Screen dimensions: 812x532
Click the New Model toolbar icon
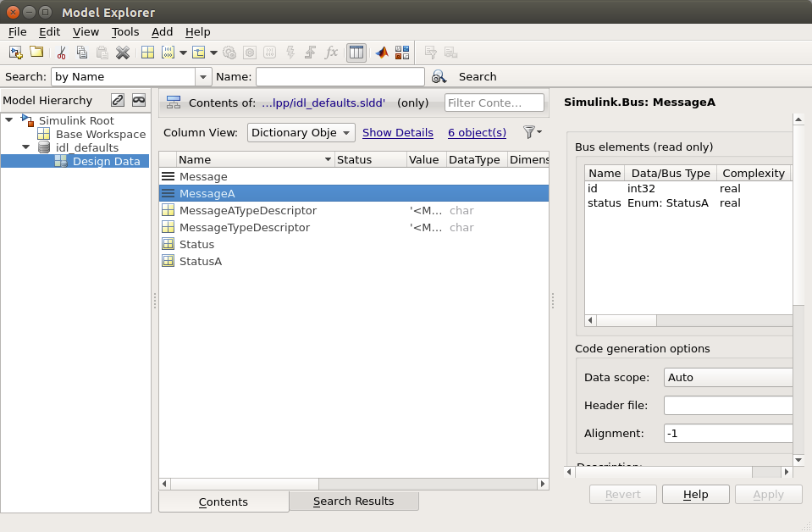[16, 53]
